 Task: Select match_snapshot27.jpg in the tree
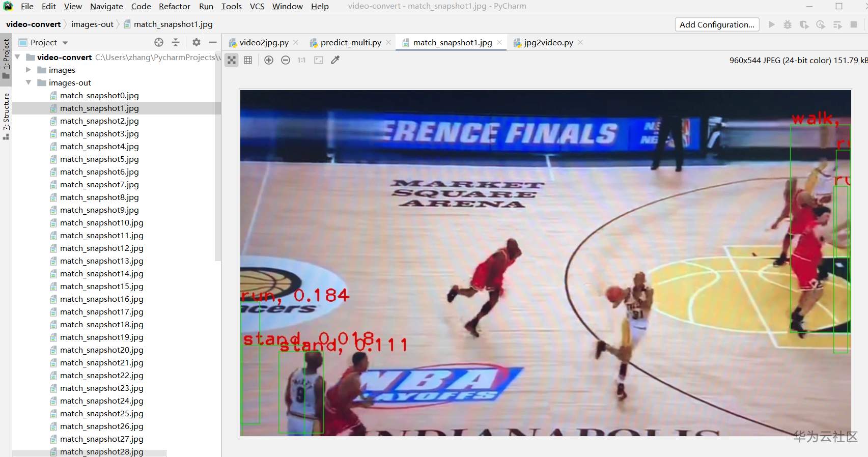click(x=102, y=439)
